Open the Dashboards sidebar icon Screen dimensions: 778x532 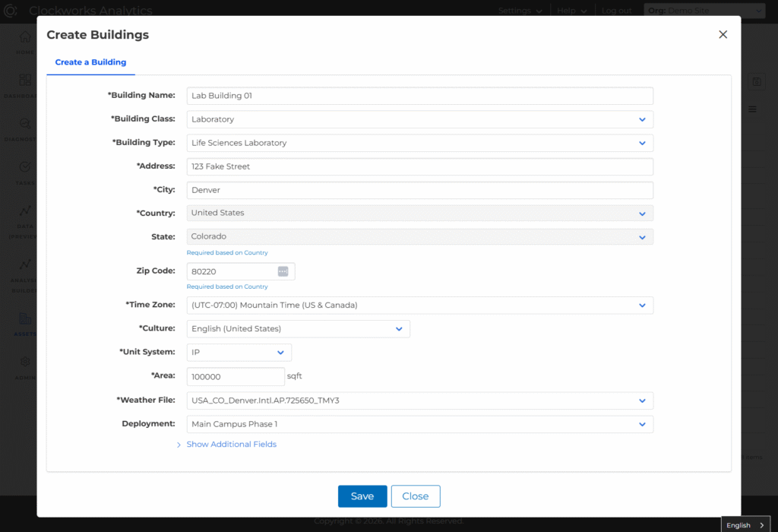25,81
